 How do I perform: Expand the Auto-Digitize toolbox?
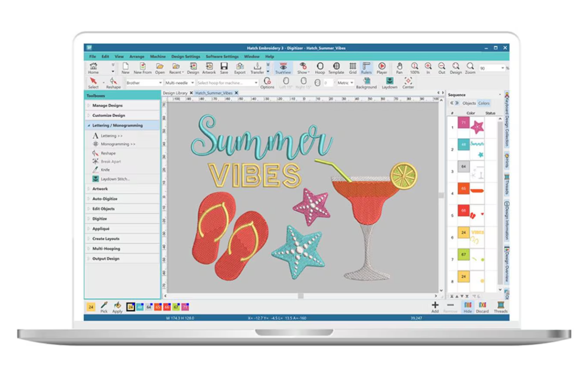[105, 199]
